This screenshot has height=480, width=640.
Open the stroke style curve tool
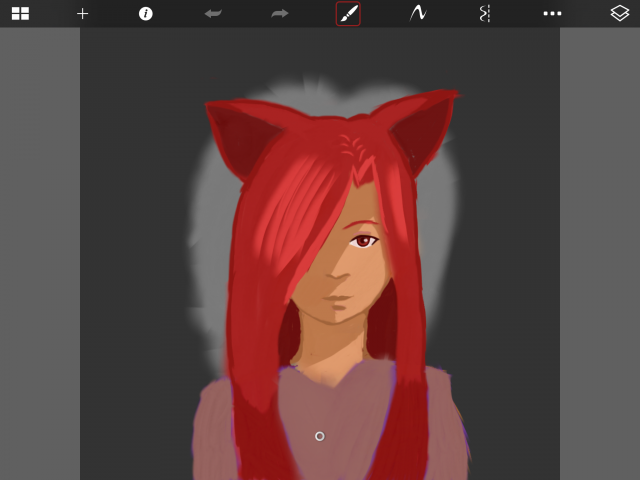pyautogui.click(x=418, y=13)
